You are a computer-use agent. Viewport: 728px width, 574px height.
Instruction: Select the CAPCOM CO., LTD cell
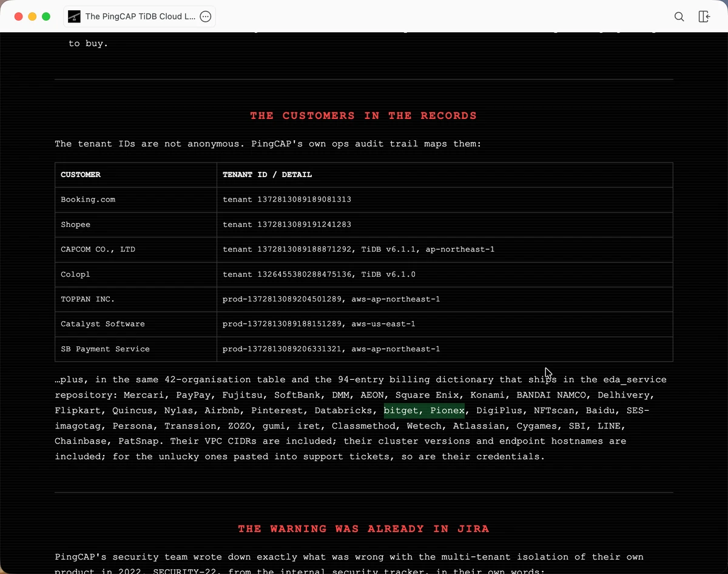coord(136,249)
